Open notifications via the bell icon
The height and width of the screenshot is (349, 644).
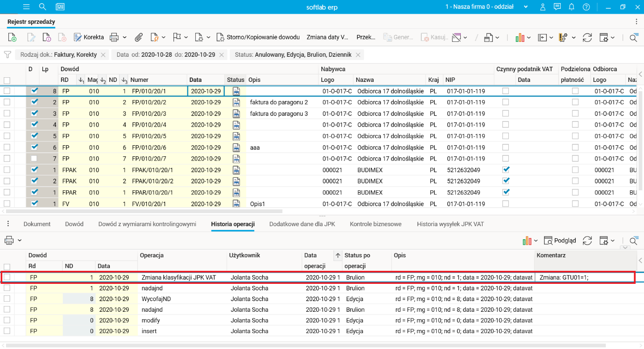click(571, 7)
